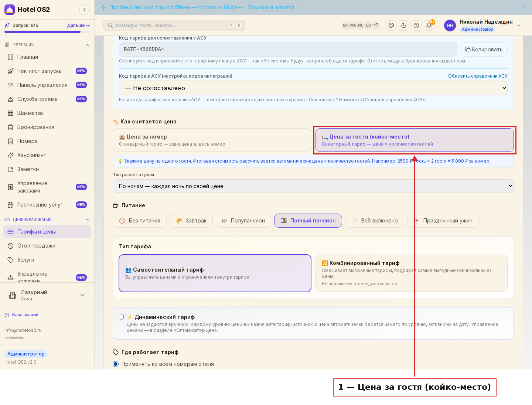This screenshot has width=532, height=405.
Task: Choose Самостоятельный тариф card
Action: tap(215, 273)
